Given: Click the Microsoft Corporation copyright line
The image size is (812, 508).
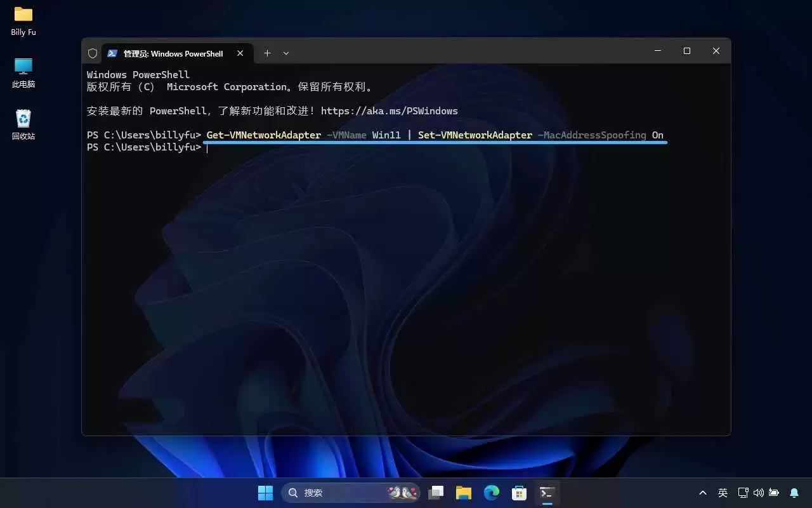Looking at the screenshot, I should point(232,87).
